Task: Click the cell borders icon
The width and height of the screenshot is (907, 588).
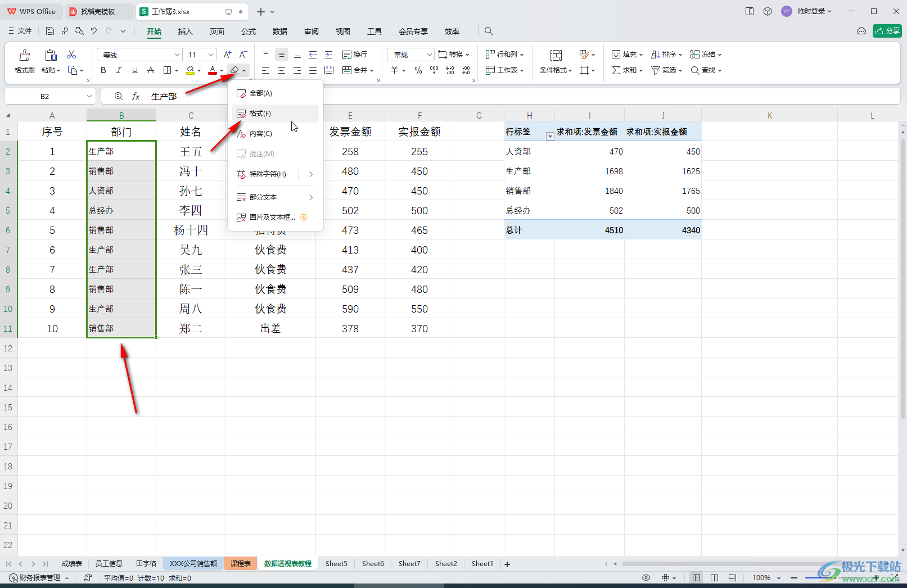Action: 167,70
